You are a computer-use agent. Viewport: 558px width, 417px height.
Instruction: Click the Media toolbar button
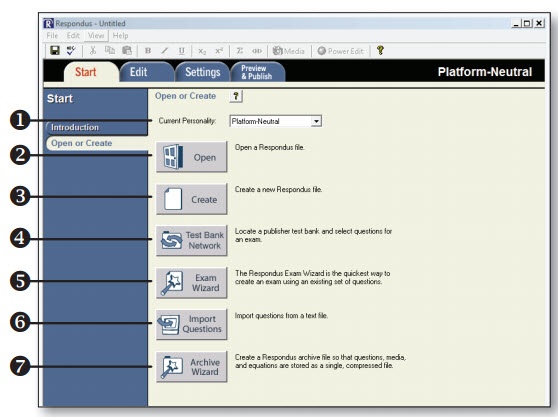click(289, 51)
